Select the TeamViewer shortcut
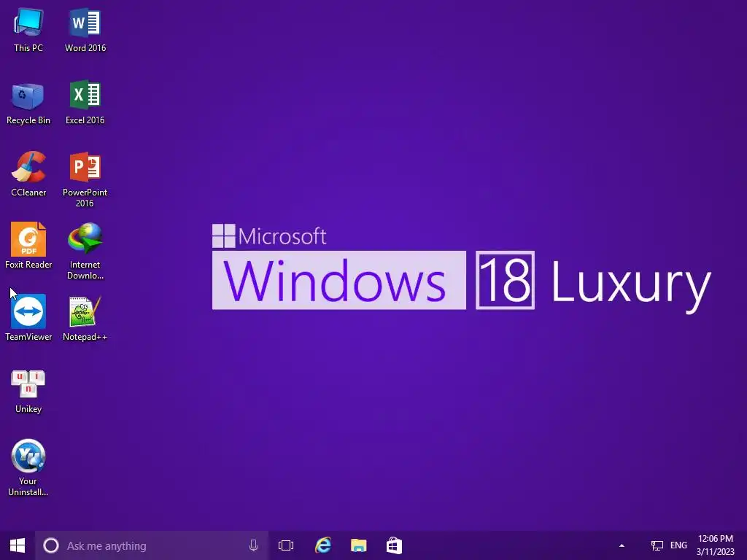The height and width of the screenshot is (560, 747). 28,318
